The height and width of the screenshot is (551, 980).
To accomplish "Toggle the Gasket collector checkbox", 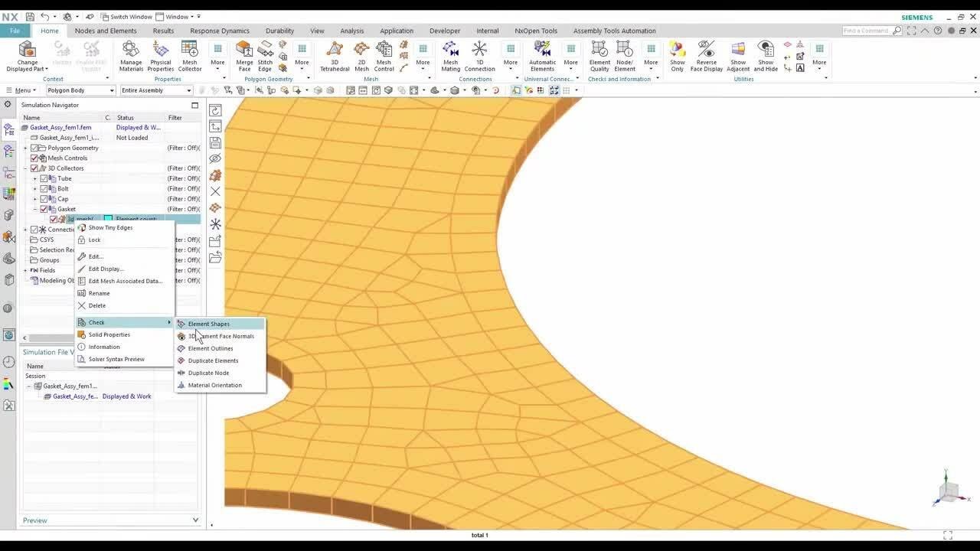I will coord(44,209).
